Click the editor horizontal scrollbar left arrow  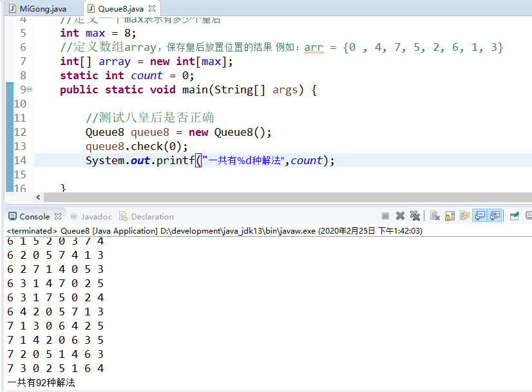(38, 197)
